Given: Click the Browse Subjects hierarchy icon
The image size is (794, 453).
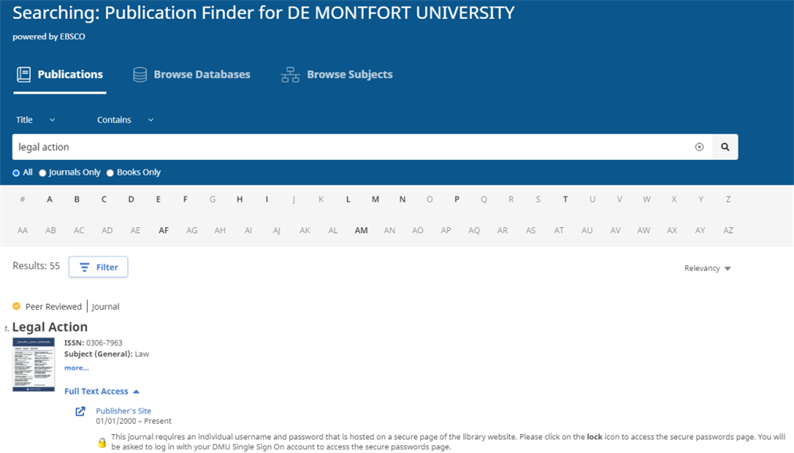Looking at the screenshot, I should [x=290, y=74].
